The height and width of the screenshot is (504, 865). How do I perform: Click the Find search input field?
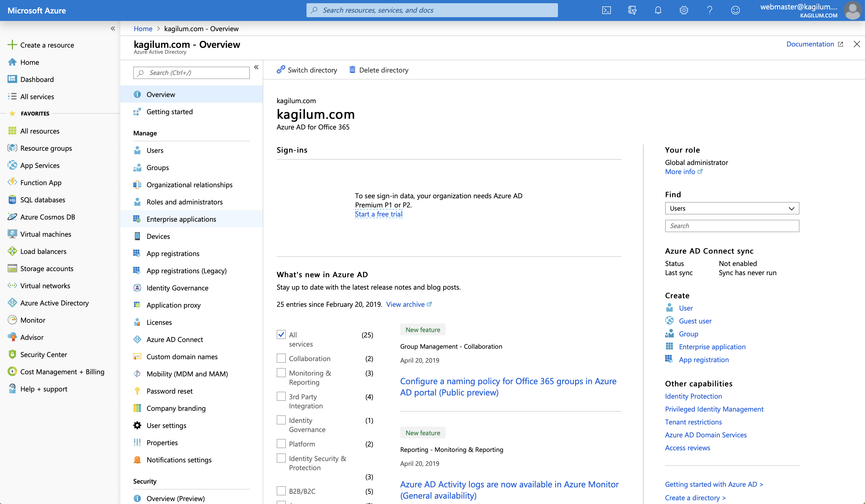[732, 226]
